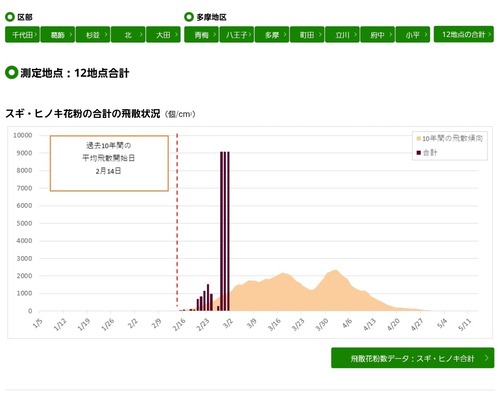
Task: Show the 12地点の合計 totals
Action: point(464,34)
